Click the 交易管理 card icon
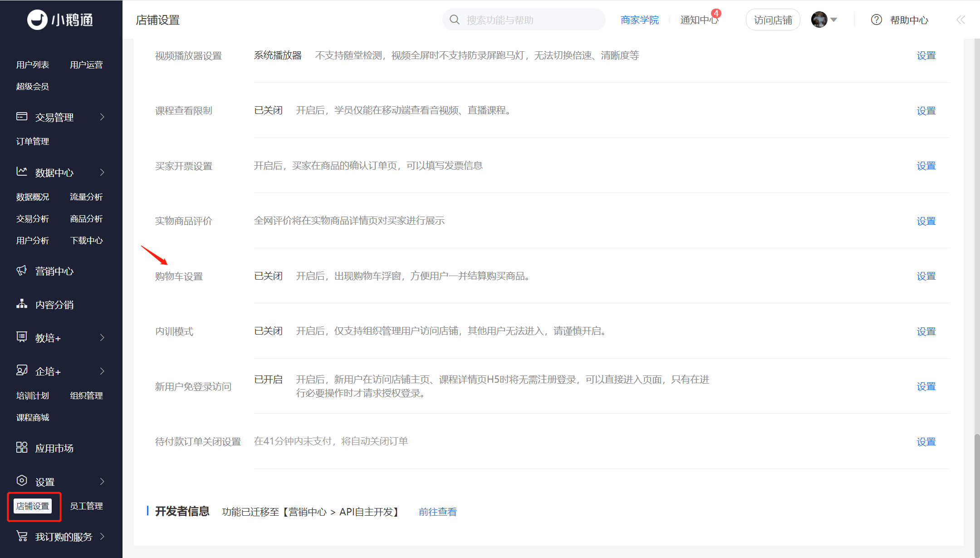This screenshot has width=980, height=558. pyautogui.click(x=22, y=117)
